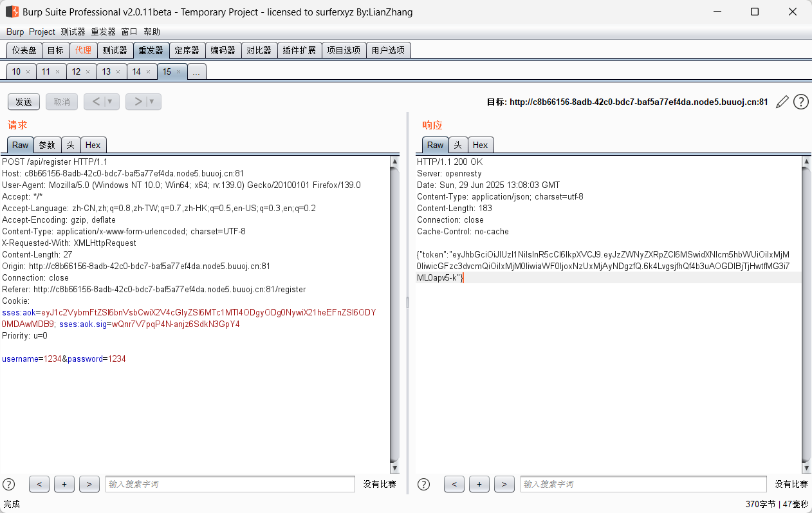Select response Hex view tab
812x513 pixels.
[481, 145]
